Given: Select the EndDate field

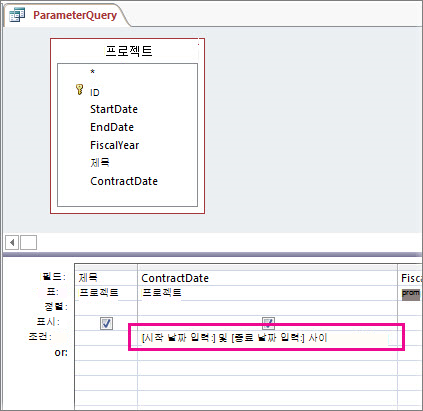Looking at the screenshot, I should [x=112, y=127].
